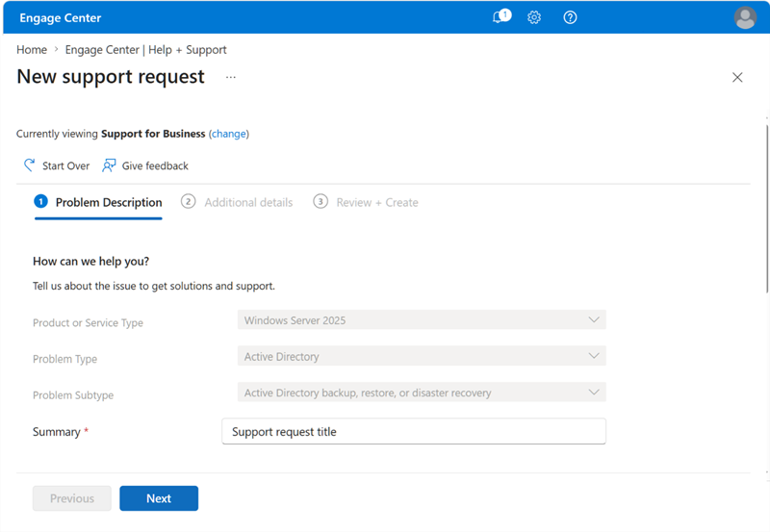Screen dimensions: 770x532
Task: Click the Next button
Action: pos(159,498)
